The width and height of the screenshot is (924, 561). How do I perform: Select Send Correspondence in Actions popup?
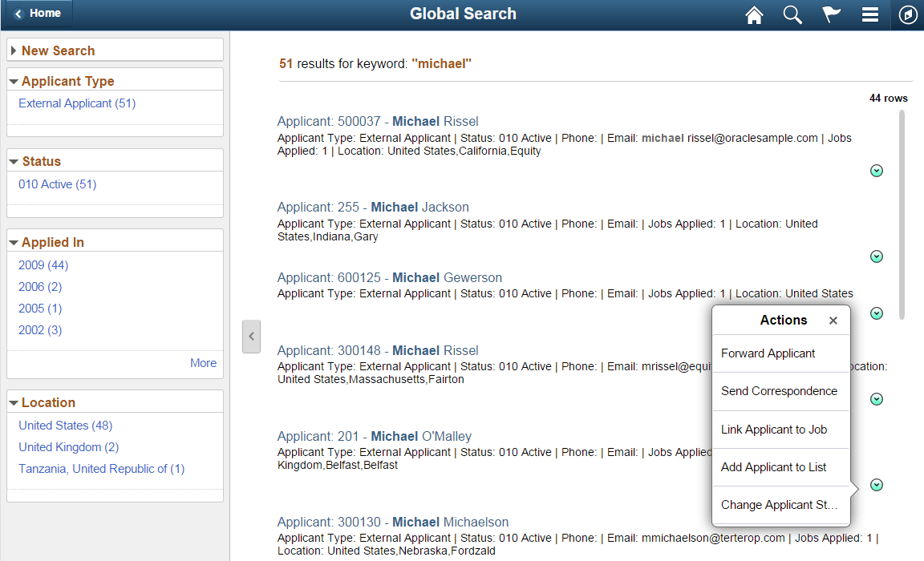point(777,391)
